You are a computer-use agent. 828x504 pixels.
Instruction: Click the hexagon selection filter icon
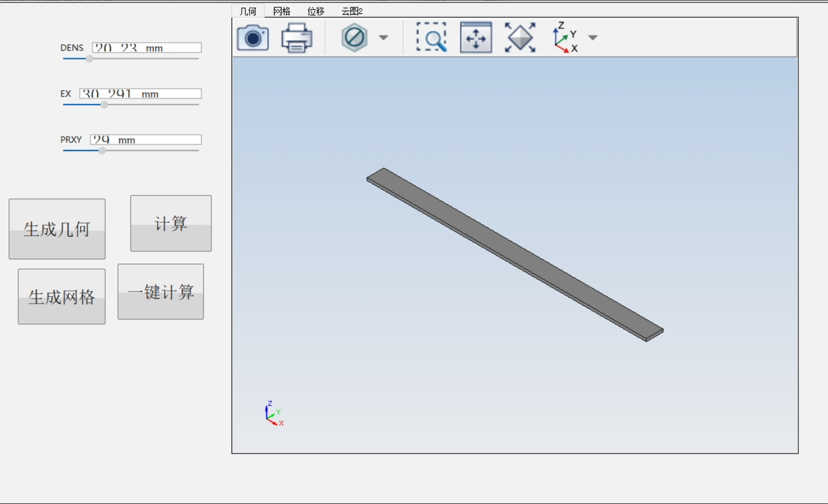pyautogui.click(x=354, y=38)
